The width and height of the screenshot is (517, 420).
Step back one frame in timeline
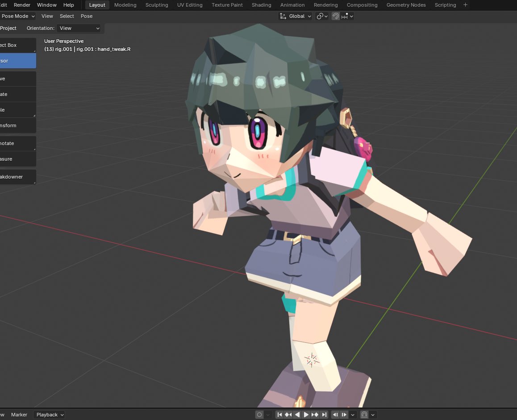(x=335, y=415)
